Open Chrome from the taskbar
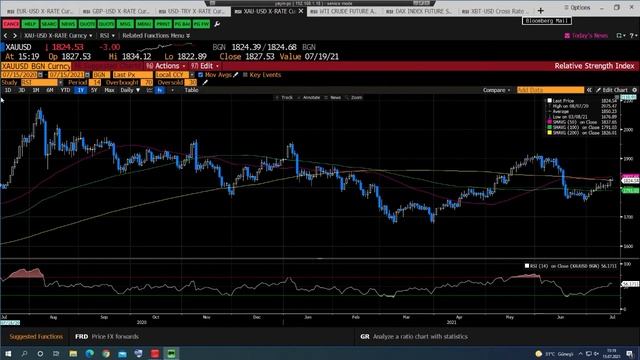This screenshot has height=360, width=640. tap(106, 353)
